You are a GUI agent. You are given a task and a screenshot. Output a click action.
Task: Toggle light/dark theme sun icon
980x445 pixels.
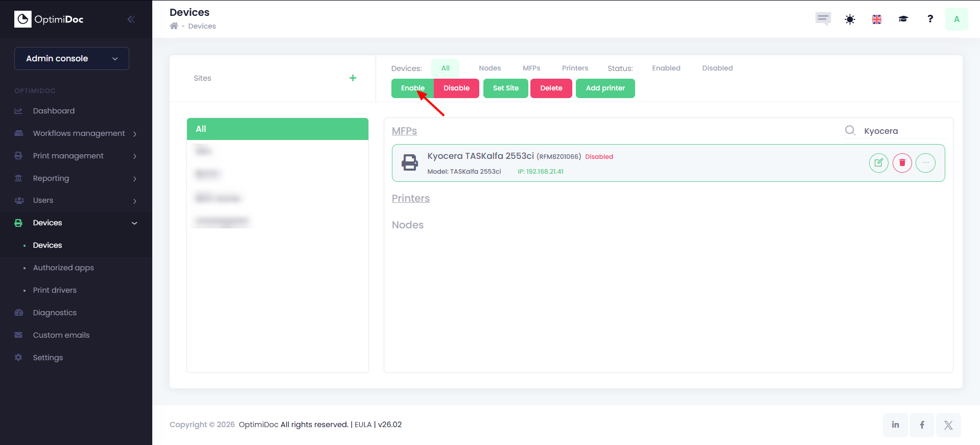coord(850,19)
